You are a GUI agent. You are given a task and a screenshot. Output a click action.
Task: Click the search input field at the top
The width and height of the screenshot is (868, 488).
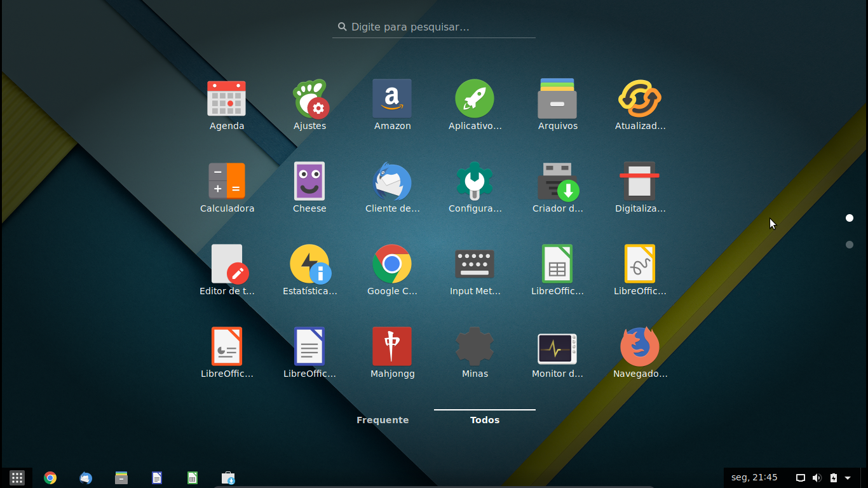click(x=433, y=27)
